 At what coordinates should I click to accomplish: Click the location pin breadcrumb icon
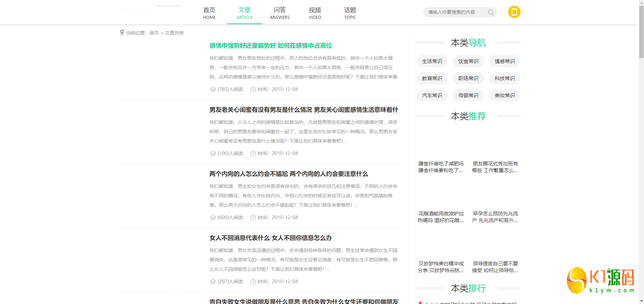tap(122, 33)
